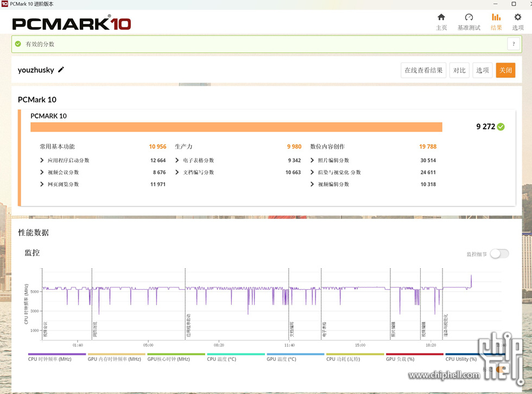Open the 选项 gear icon in the header
Image resolution: width=532 pixels, height=394 pixels.
(x=517, y=17)
